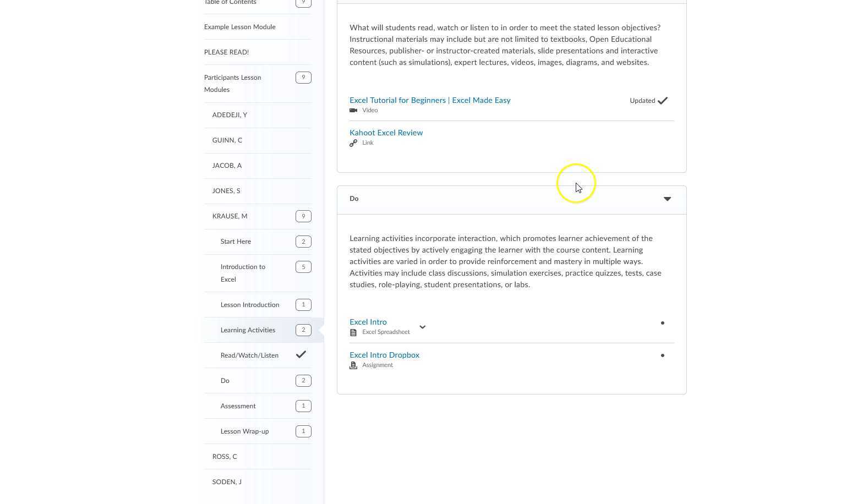Collapse the Do section with its arrow
The height and width of the screenshot is (504, 863).
click(667, 199)
